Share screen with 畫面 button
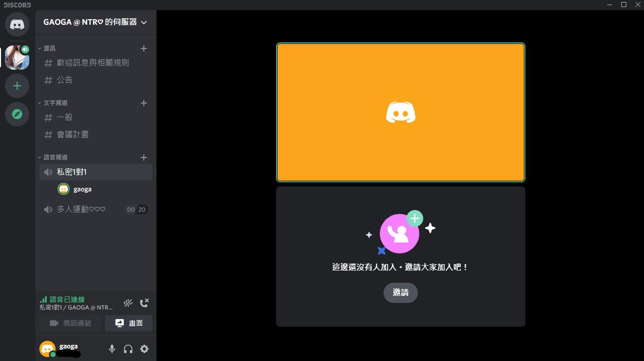This screenshot has width=644, height=361. pyautogui.click(x=129, y=323)
